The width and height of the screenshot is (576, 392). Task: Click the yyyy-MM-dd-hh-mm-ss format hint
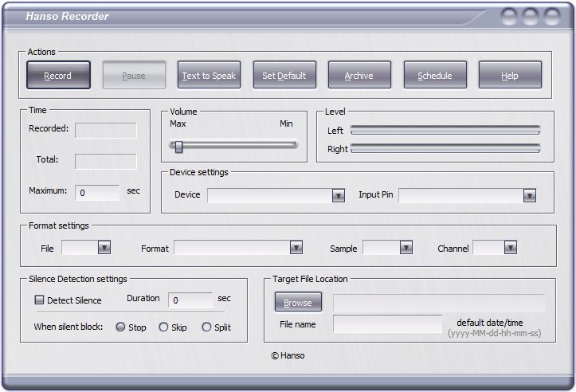[x=494, y=333]
